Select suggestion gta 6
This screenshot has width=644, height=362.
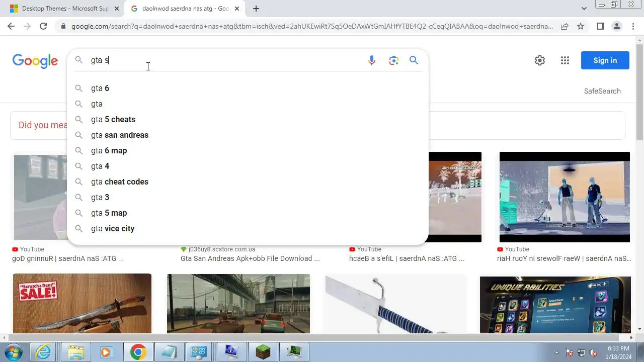pyautogui.click(x=248, y=88)
